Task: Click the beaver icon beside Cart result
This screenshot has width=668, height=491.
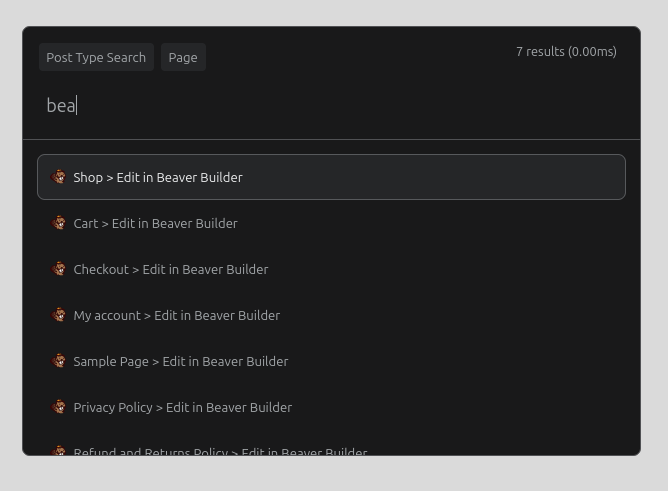Action: 58,223
